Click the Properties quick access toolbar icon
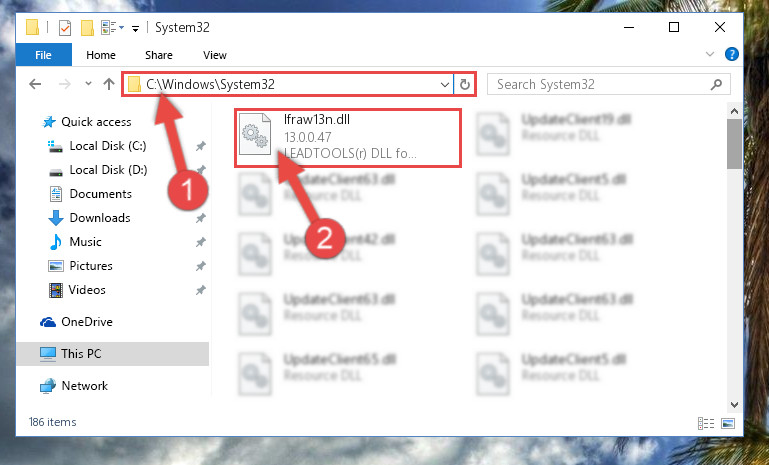This screenshot has height=465, width=769. [x=65, y=27]
